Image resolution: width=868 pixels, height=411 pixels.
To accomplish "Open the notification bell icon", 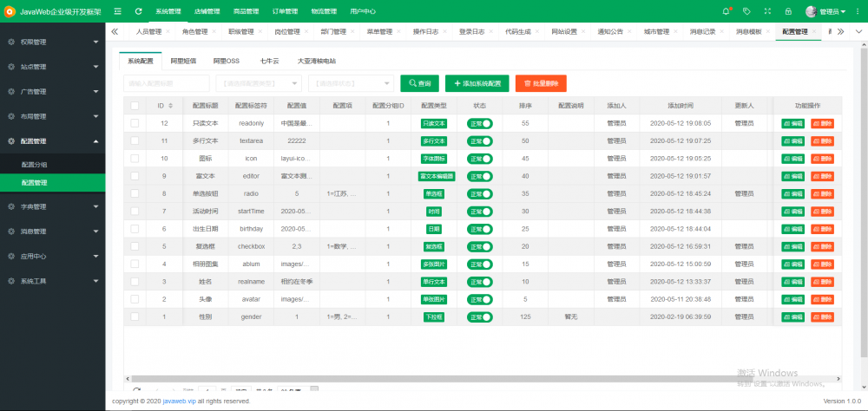I will click(727, 11).
